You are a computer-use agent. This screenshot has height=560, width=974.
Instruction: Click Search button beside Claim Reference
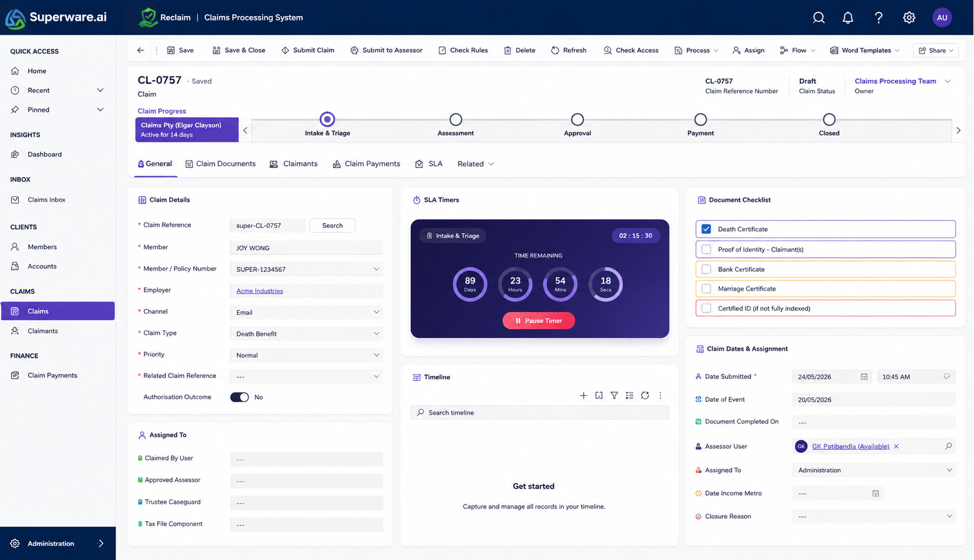tap(332, 226)
